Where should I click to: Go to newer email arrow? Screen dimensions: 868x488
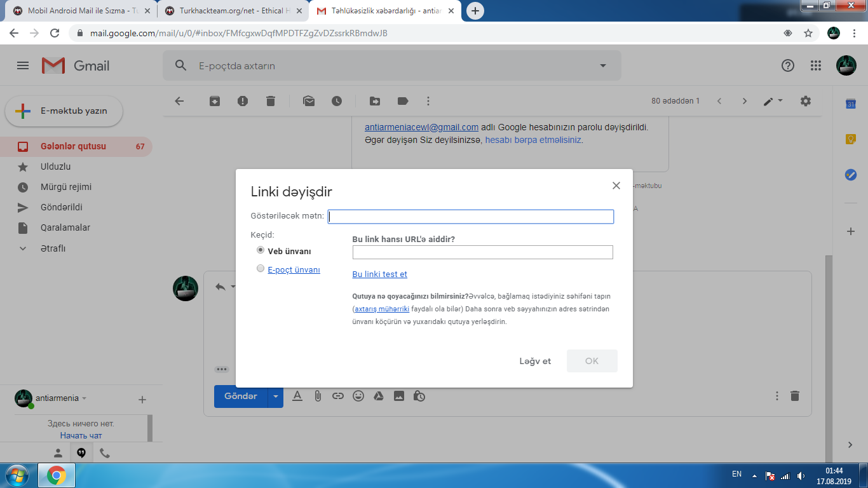pos(719,101)
